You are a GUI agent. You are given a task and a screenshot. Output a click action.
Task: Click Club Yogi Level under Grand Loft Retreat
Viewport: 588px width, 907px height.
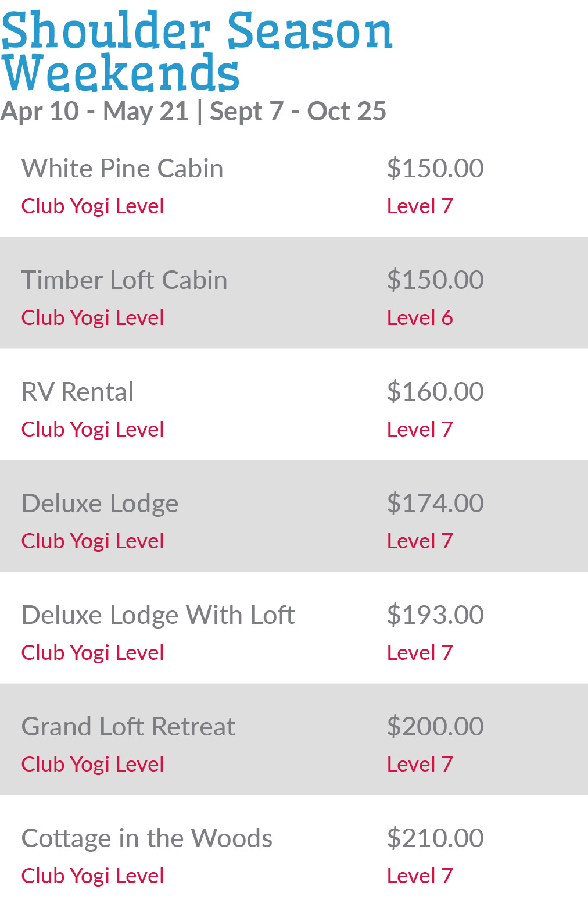(x=92, y=765)
